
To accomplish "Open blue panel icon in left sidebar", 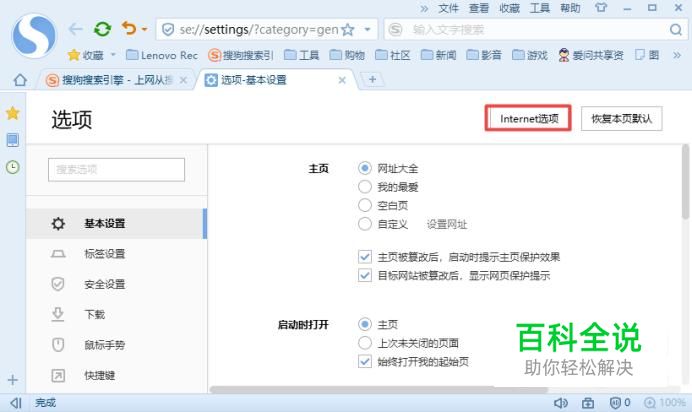I will 13,140.
